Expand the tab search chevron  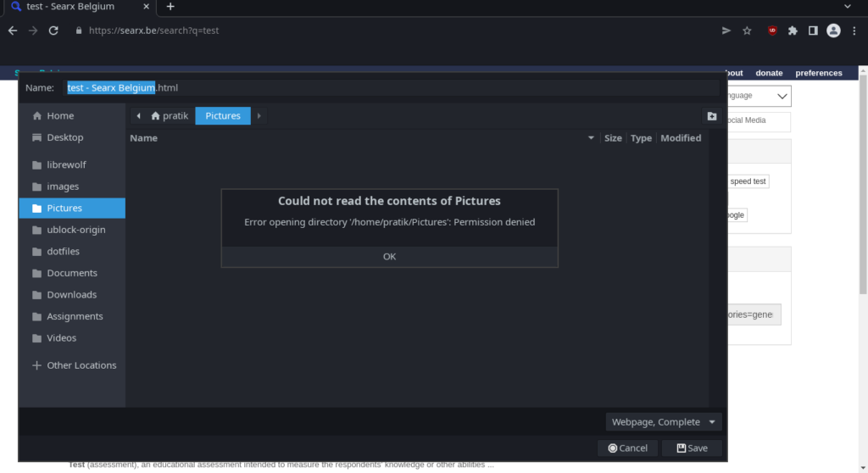(x=848, y=7)
